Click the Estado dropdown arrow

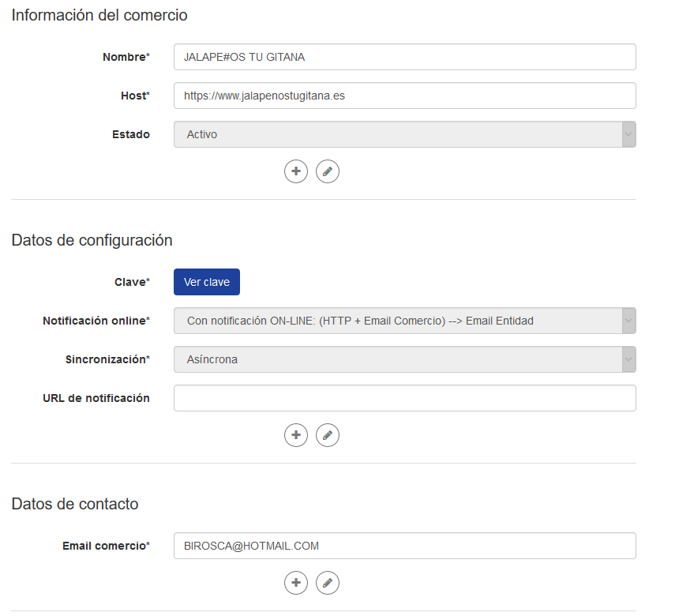click(x=628, y=134)
